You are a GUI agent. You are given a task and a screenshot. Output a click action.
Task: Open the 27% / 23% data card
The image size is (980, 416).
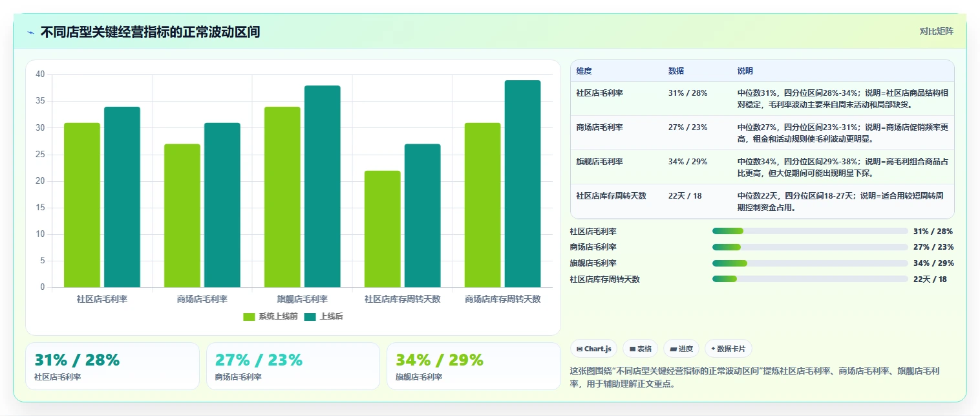293,366
